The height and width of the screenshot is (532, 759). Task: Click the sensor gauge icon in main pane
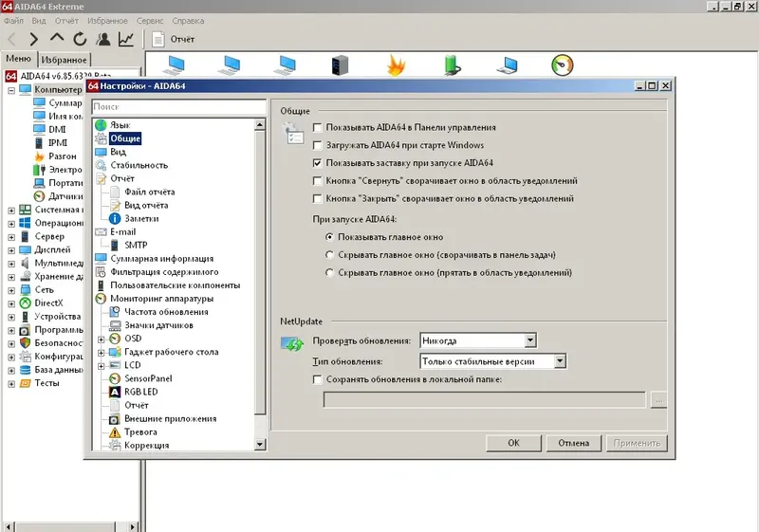tap(562, 64)
